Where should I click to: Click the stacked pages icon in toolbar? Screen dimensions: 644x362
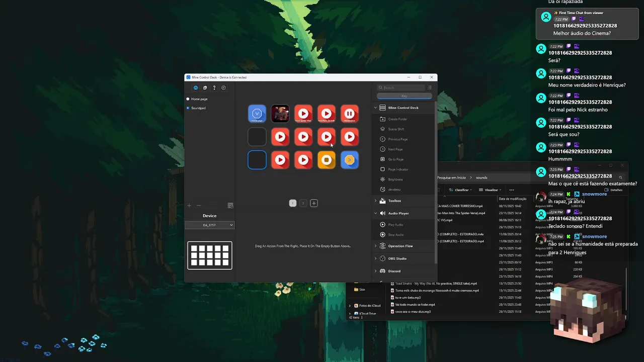(x=205, y=88)
